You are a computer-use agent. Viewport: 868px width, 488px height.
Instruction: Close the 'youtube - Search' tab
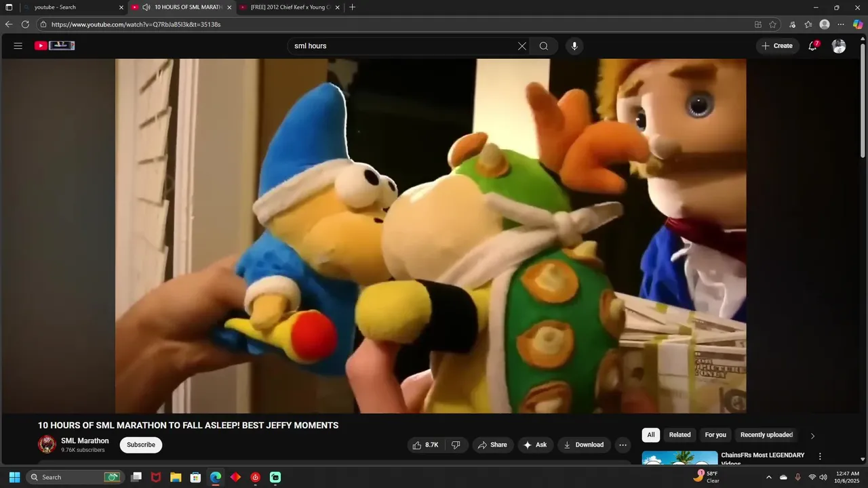tap(121, 7)
